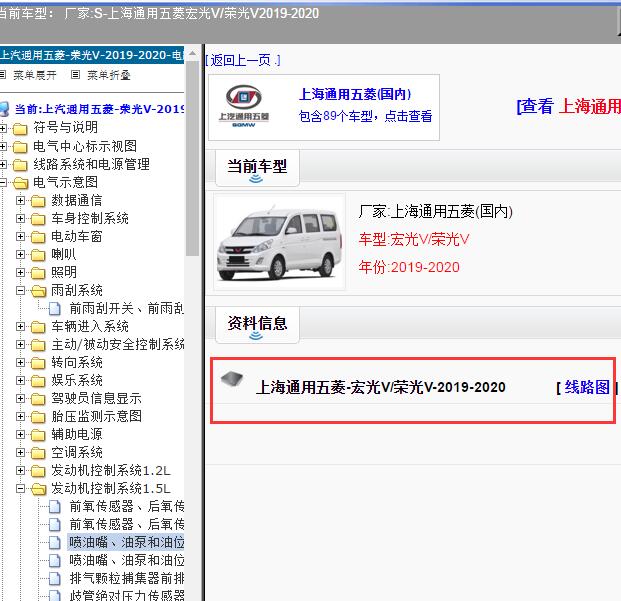The image size is (621, 601).
Task: Click the scroll-up arrow of the tree panel
Action: click(192, 53)
